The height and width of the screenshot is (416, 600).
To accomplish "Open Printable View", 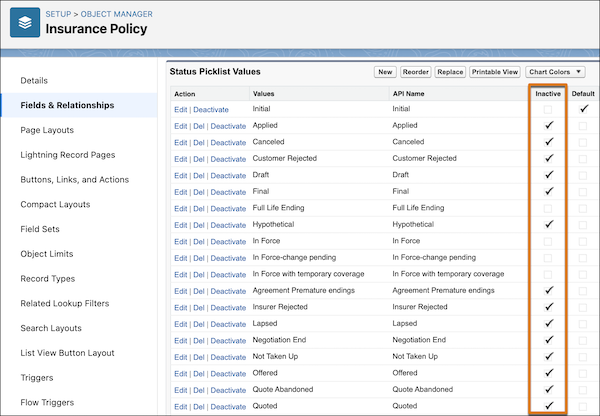I will click(x=494, y=72).
